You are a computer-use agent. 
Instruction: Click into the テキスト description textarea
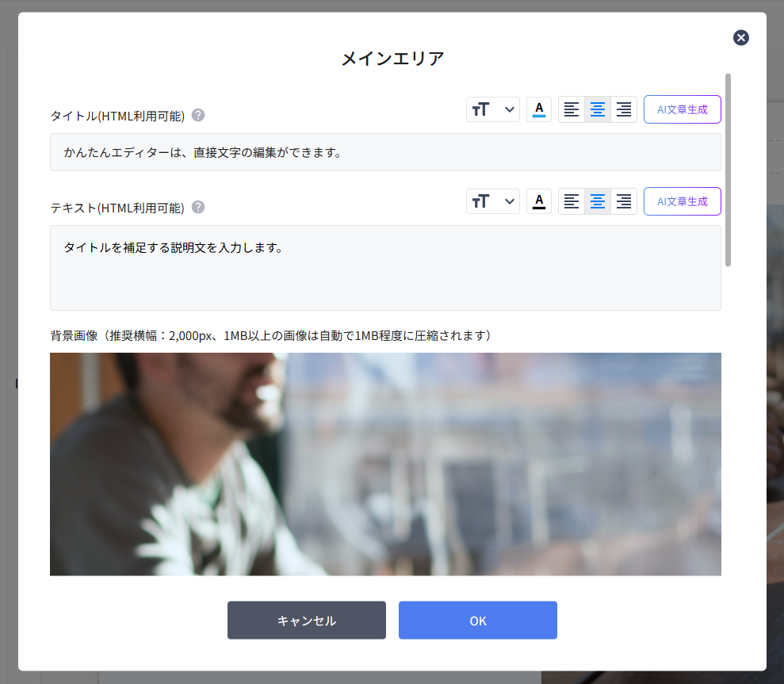(385, 268)
